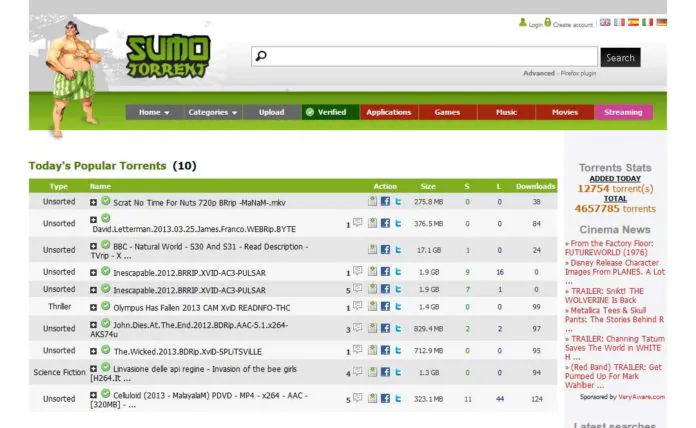
Task: Expand John.Dies.At.The.End torrent details
Action: [x=93, y=325]
